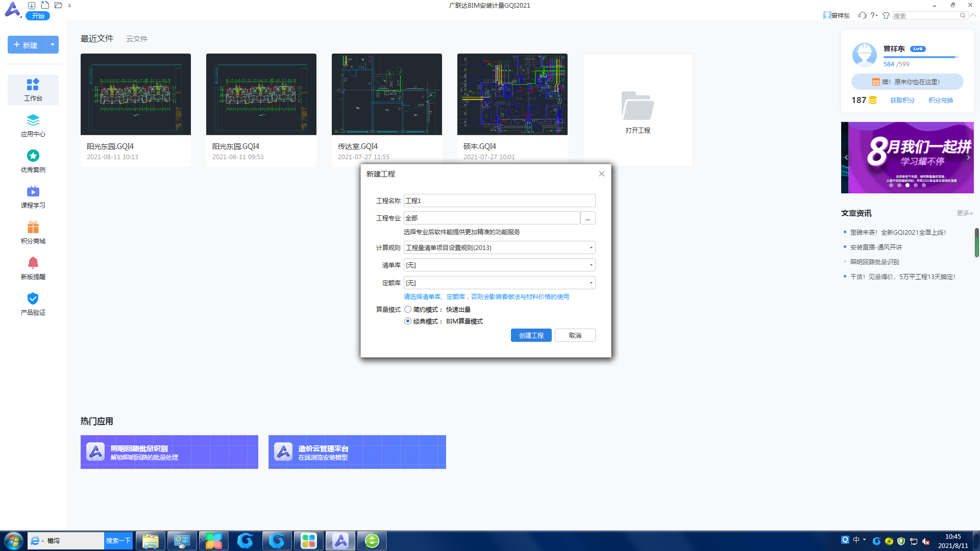Click the new file icon in the quick toolbar
The height and width of the screenshot is (551, 980).
(x=45, y=5)
